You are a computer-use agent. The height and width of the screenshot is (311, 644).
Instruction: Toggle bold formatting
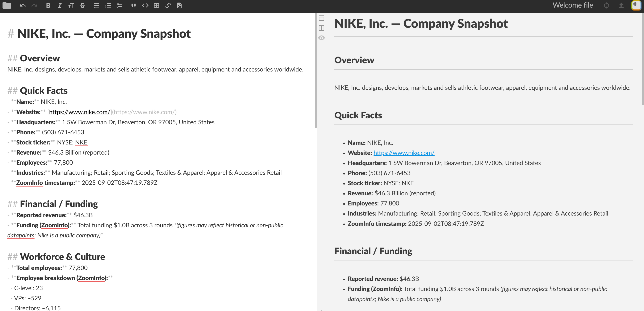coord(48,5)
